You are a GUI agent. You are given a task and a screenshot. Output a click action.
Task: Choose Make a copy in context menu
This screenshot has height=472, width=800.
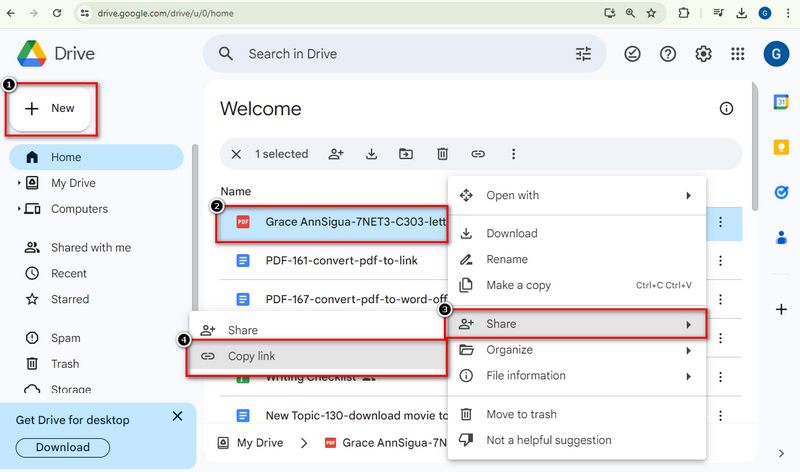577,285
